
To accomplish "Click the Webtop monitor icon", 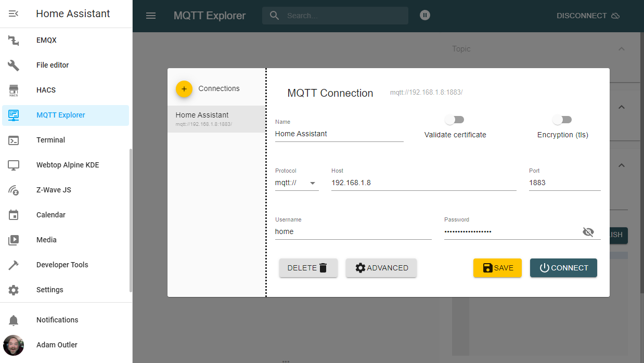I will point(14,165).
